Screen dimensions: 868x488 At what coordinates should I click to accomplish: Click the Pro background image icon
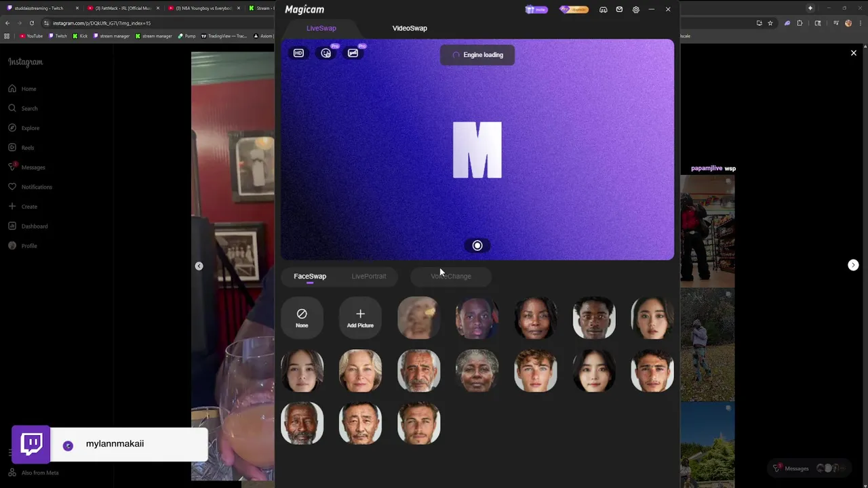click(x=353, y=53)
